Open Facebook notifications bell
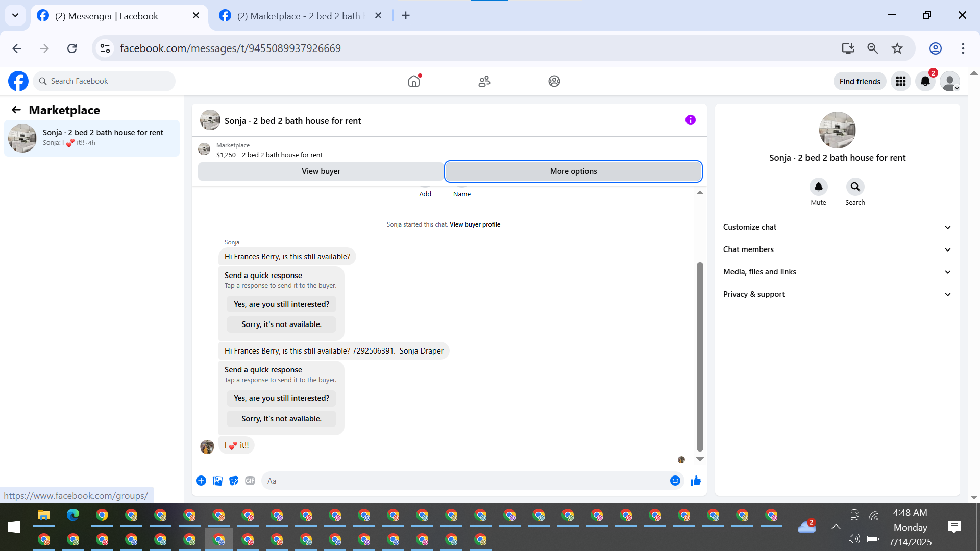This screenshot has height=551, width=980. [925, 81]
